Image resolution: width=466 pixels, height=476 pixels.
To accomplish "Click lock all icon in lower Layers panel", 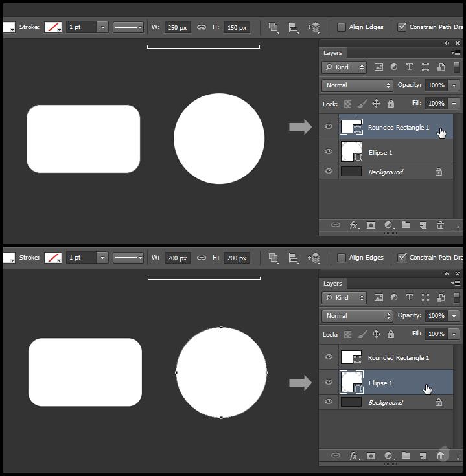I will pyautogui.click(x=390, y=334).
